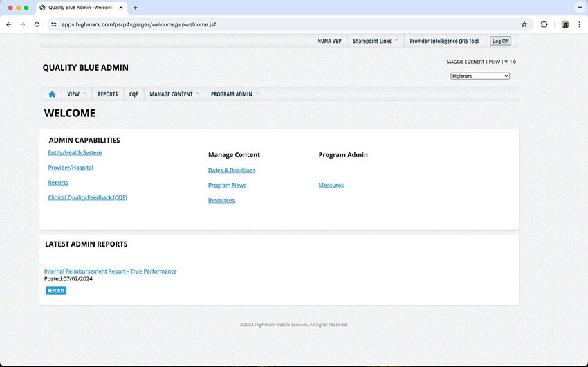Open the Chrome profile avatar
This screenshot has width=588, height=367.
tap(565, 24)
